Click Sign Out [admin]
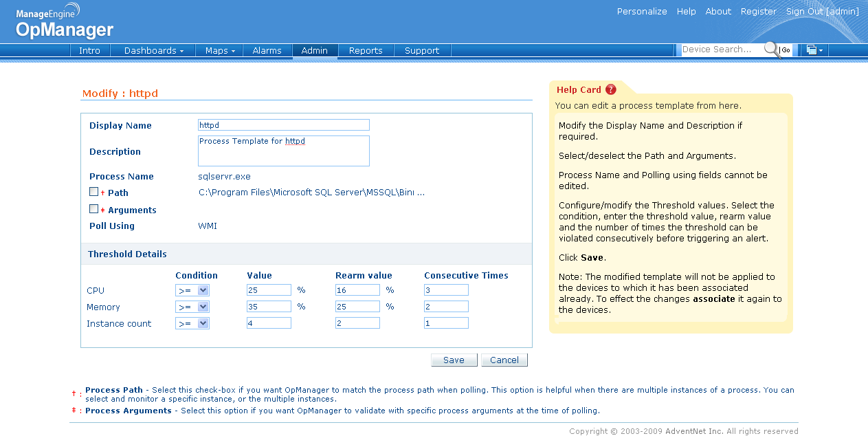 tap(823, 12)
